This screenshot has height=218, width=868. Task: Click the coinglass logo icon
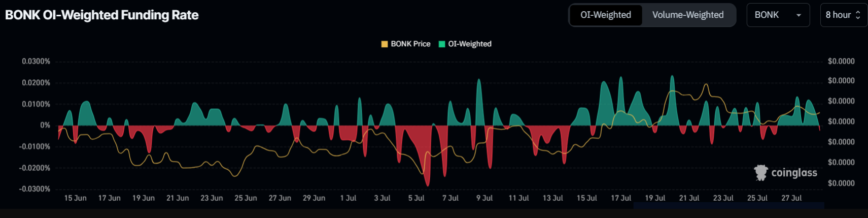761,173
